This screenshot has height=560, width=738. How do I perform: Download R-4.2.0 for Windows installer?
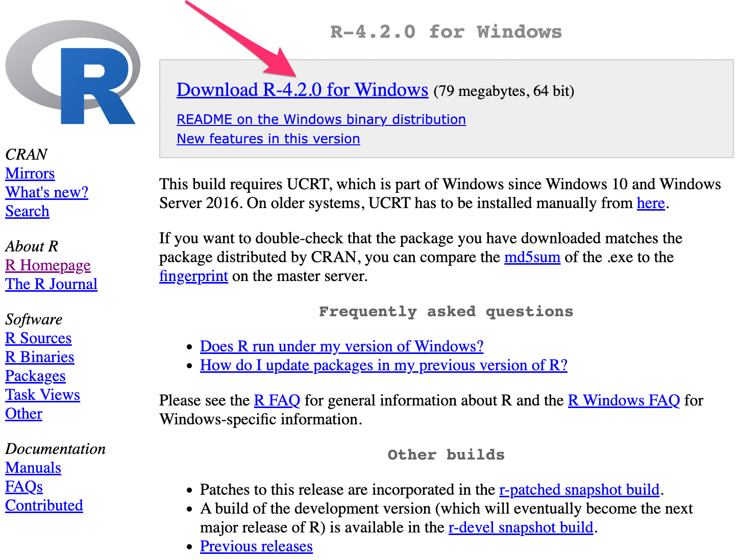302,90
